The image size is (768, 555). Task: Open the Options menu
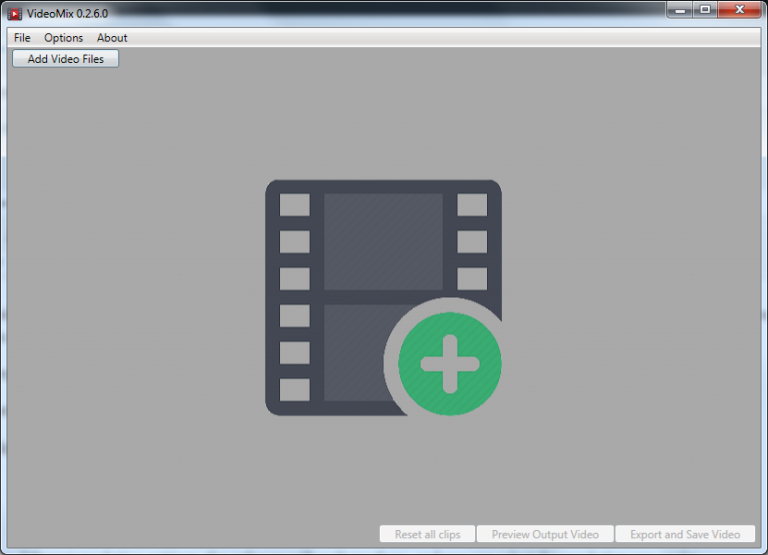(x=63, y=38)
